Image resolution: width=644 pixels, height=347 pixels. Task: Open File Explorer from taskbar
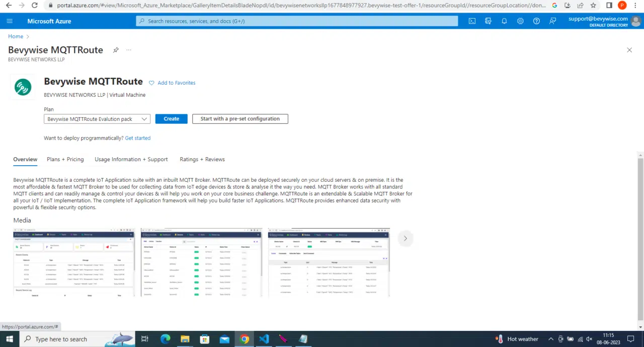[x=185, y=339]
